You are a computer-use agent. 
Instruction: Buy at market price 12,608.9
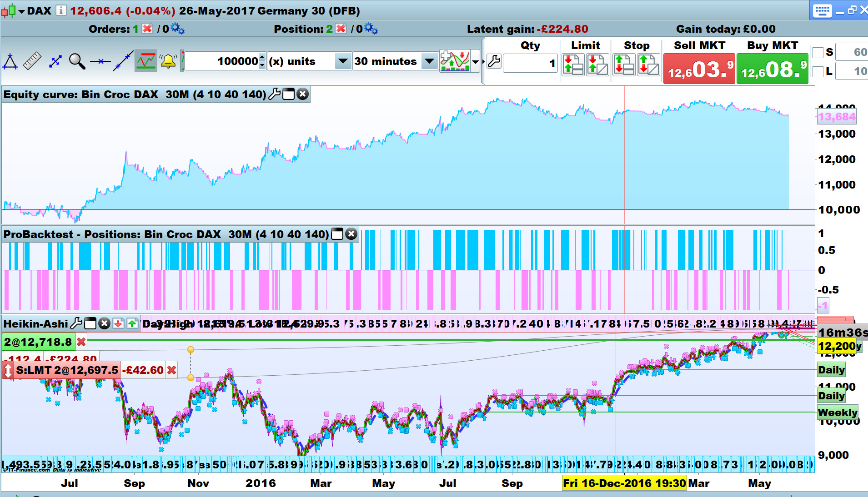pyautogui.click(x=773, y=69)
